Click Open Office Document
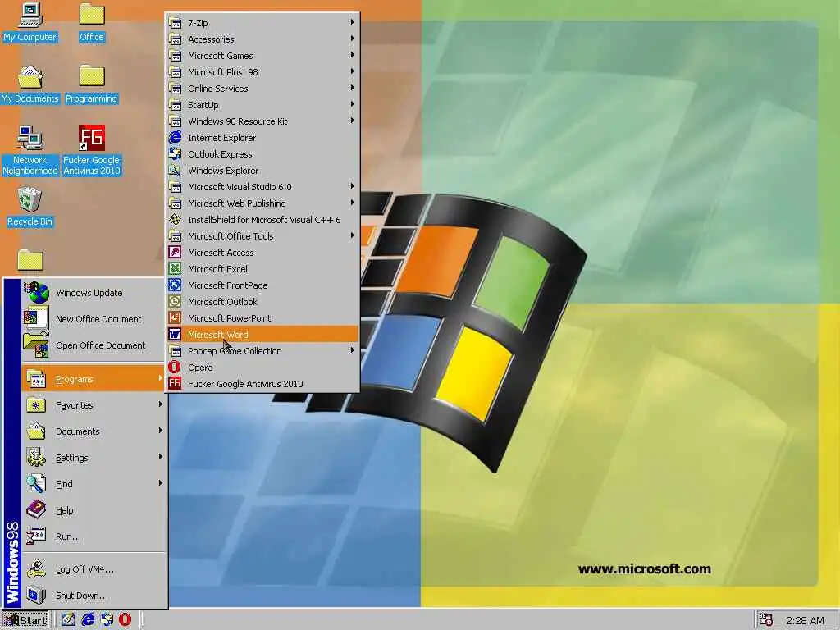This screenshot has height=630, width=840. (94, 345)
